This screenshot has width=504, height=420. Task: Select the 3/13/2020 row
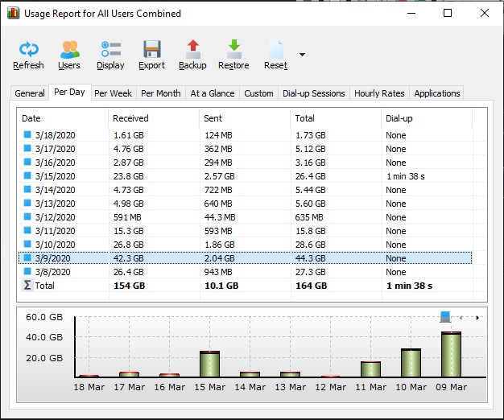click(x=246, y=204)
